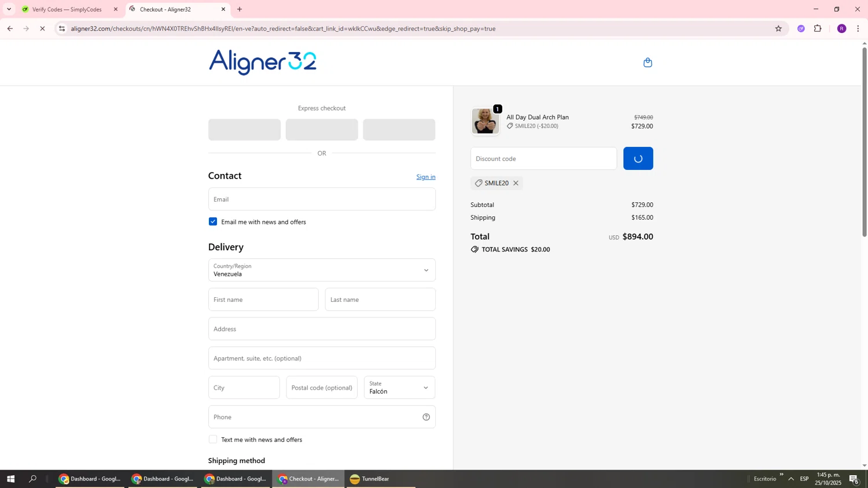
Task: Click the All Day Dual Arch Plan name
Action: click(x=538, y=117)
